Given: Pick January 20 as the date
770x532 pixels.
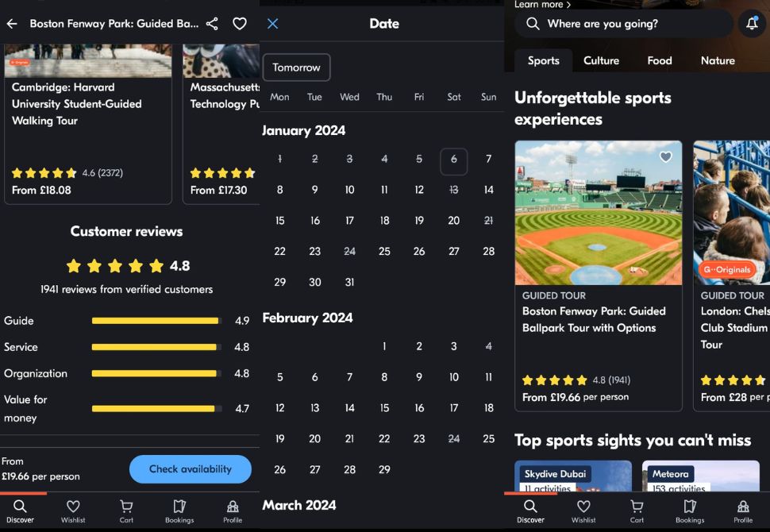Looking at the screenshot, I should 454,221.
